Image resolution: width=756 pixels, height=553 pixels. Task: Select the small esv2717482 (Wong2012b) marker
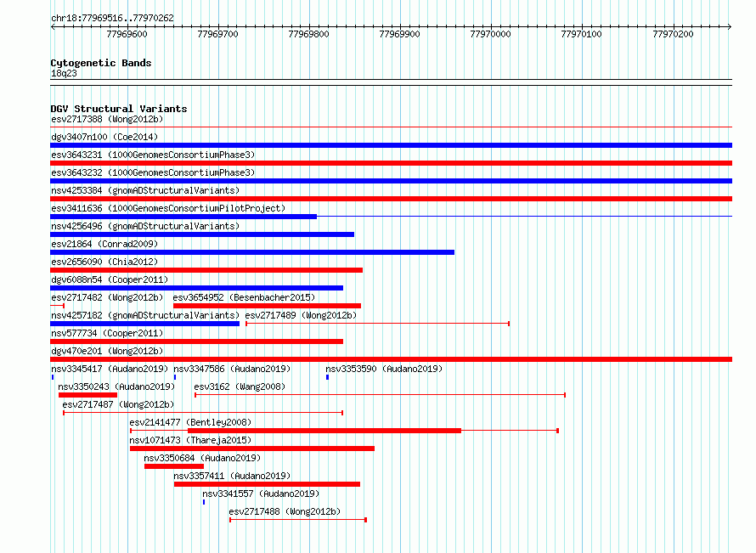pyautogui.click(x=58, y=306)
